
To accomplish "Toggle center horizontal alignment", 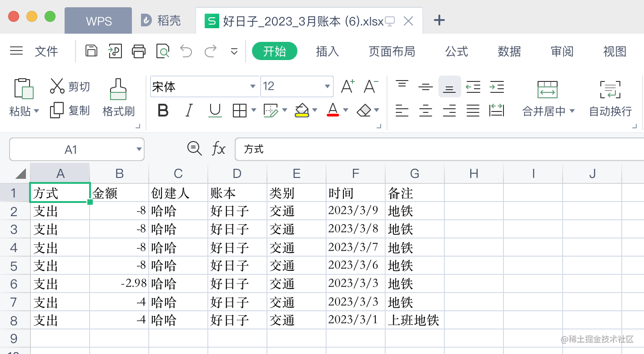I will [x=426, y=110].
